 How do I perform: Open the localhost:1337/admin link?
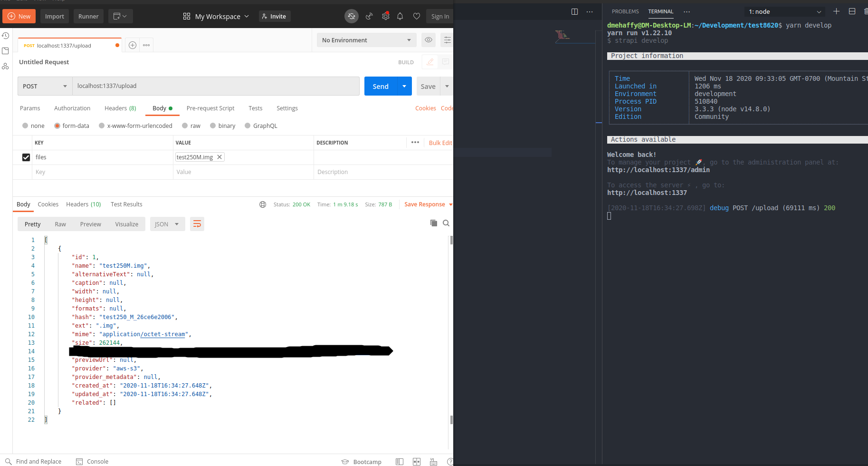[x=658, y=170]
